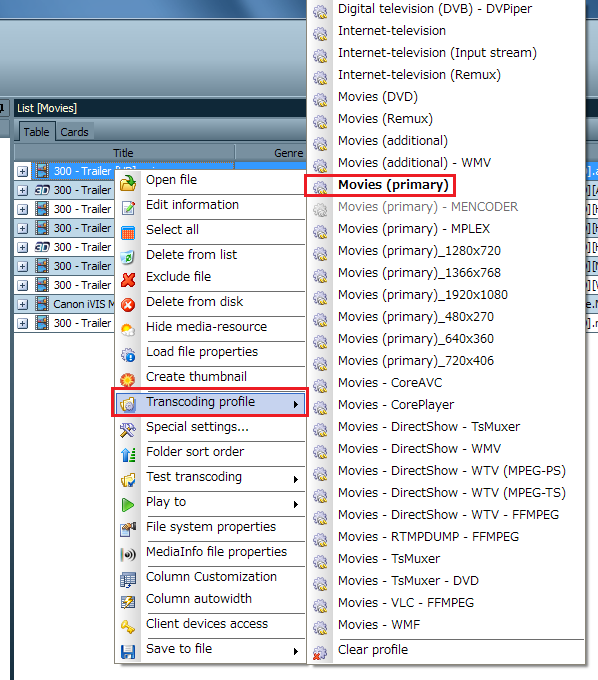This screenshot has width=598, height=680.
Task: Click the Save to file floppy icon
Action: click(x=128, y=652)
